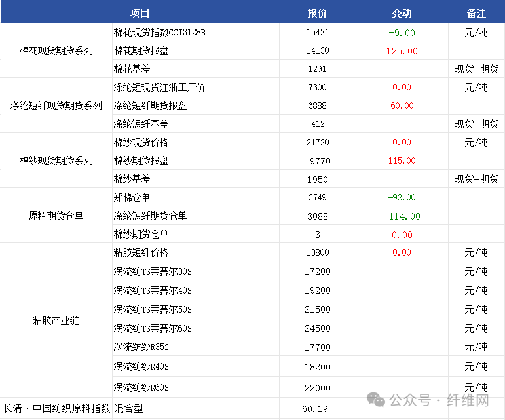This screenshot has width=505, height=420.
Task: Select the warrant value 3749
Action: point(318,197)
